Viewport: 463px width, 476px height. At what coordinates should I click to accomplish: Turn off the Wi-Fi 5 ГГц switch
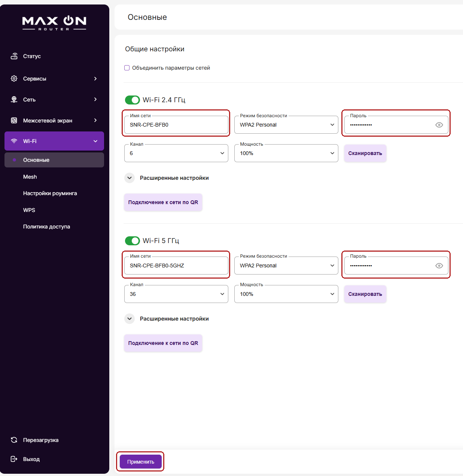(132, 241)
